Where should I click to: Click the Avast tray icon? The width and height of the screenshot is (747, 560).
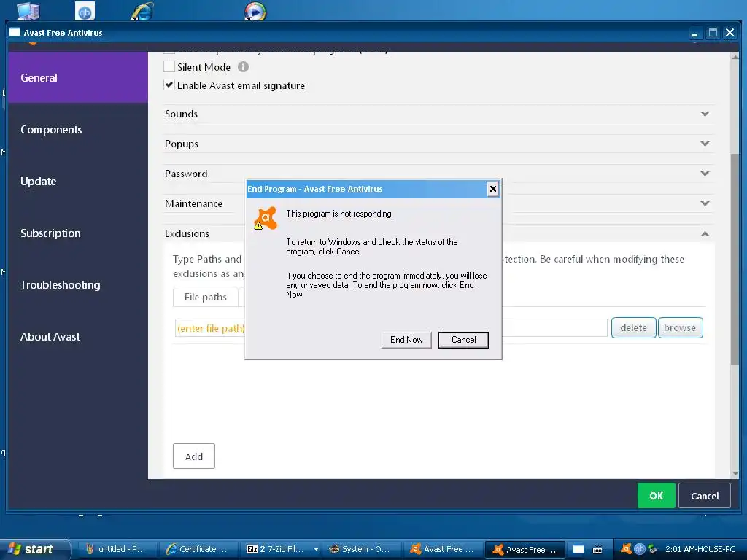point(626,548)
